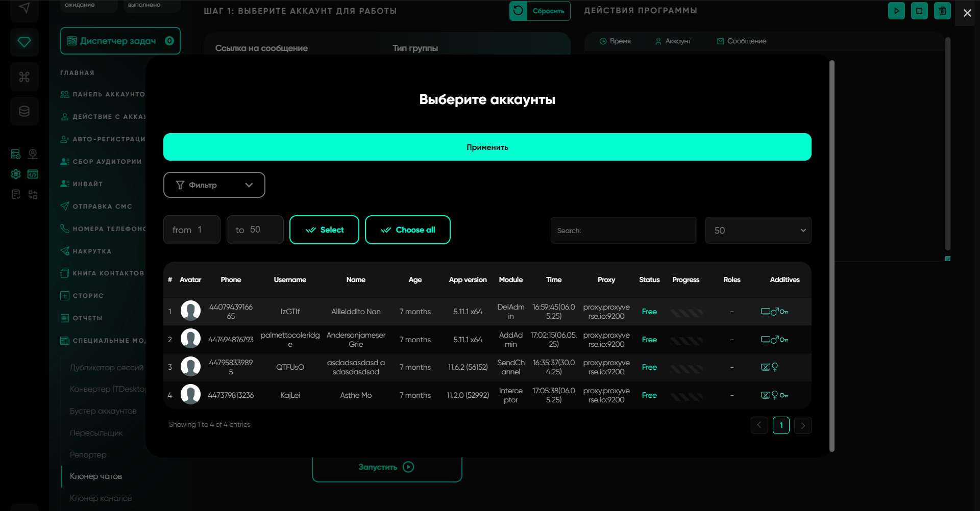Click the play icon in actions panel
Viewport: 980px width, 511px height.
click(x=896, y=11)
